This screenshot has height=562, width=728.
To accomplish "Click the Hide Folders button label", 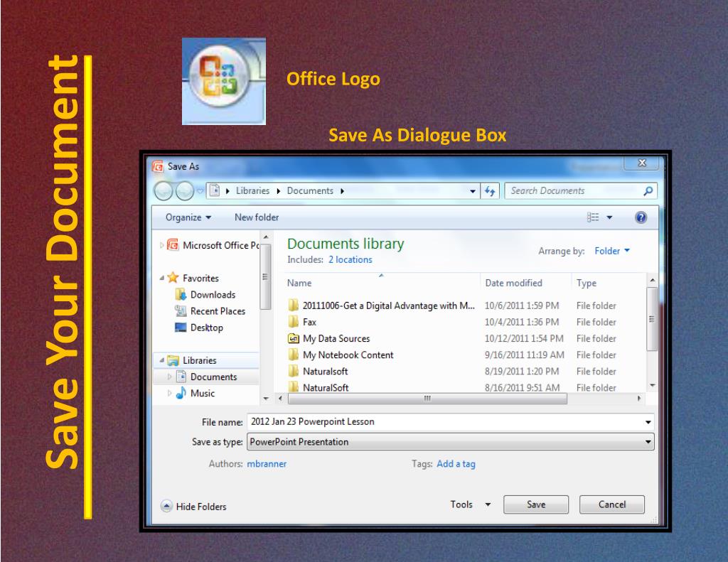I will 201,507.
